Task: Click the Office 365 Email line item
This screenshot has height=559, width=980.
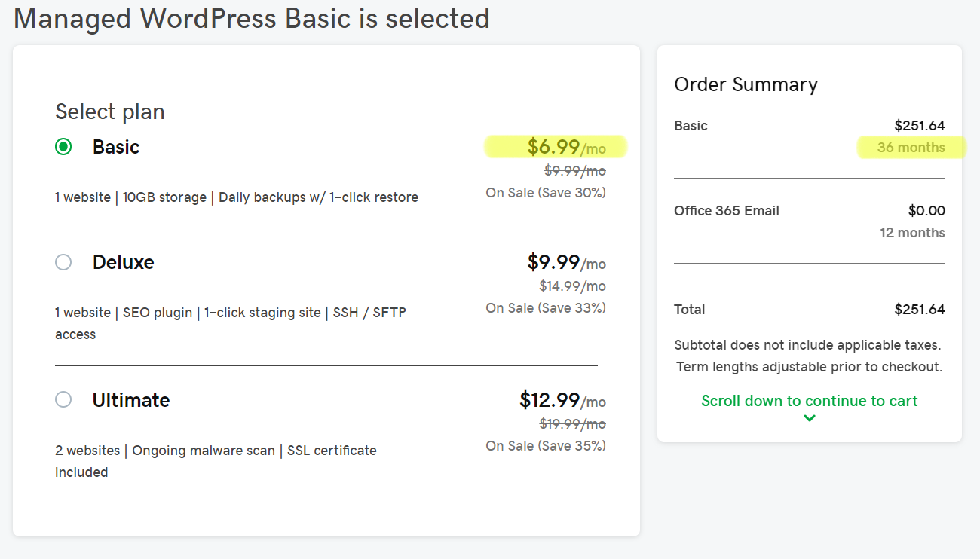Action: 727,211
